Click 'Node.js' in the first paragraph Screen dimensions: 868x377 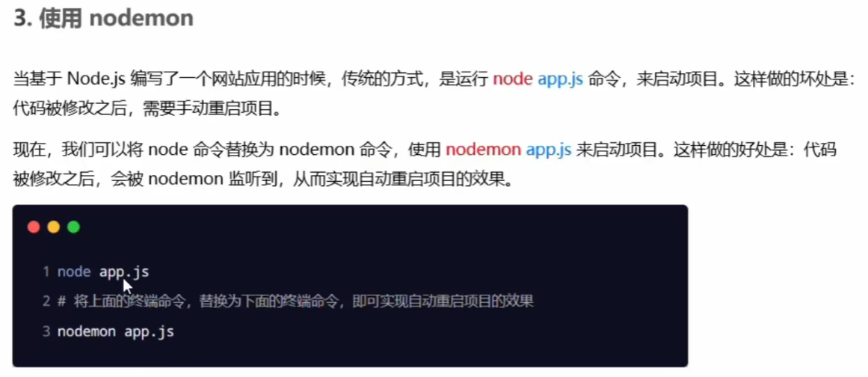[97, 79]
